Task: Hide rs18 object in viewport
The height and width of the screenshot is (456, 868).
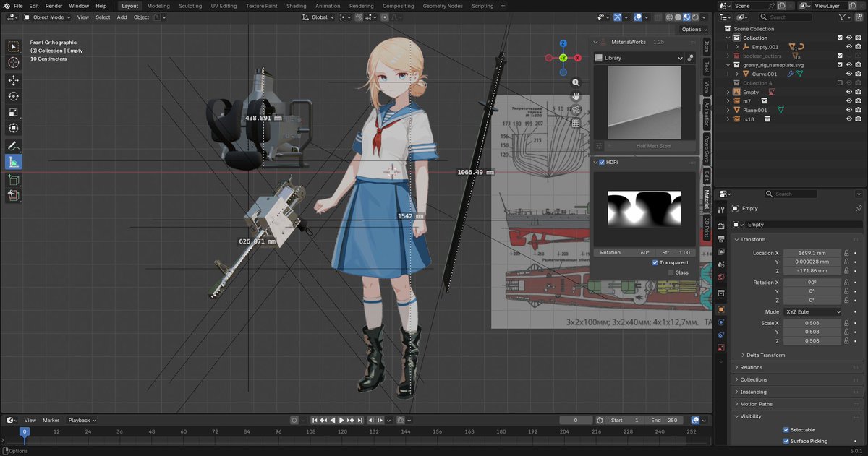Action: [x=849, y=119]
